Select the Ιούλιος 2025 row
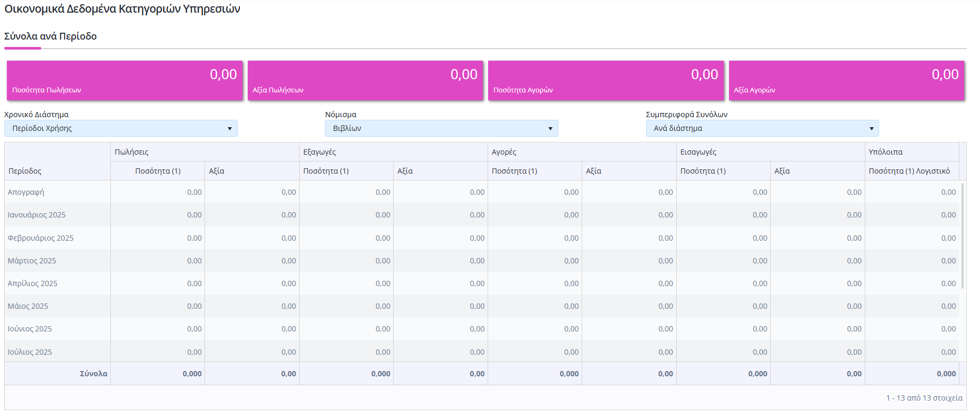This screenshot has width=980, height=418. (482, 351)
